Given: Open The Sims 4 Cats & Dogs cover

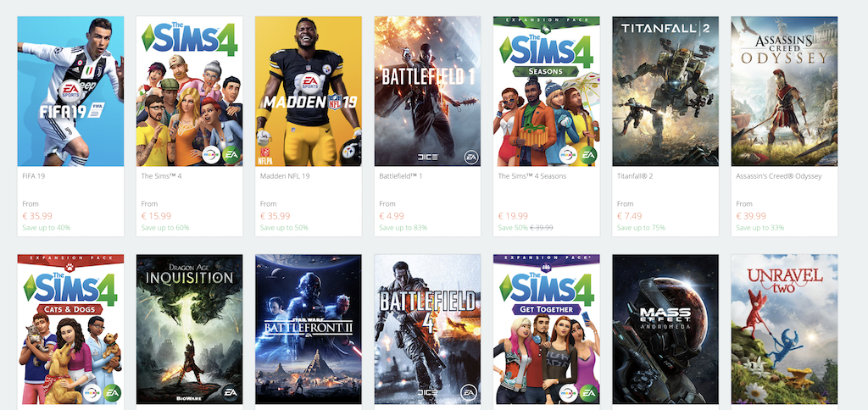Looking at the screenshot, I should (70, 330).
